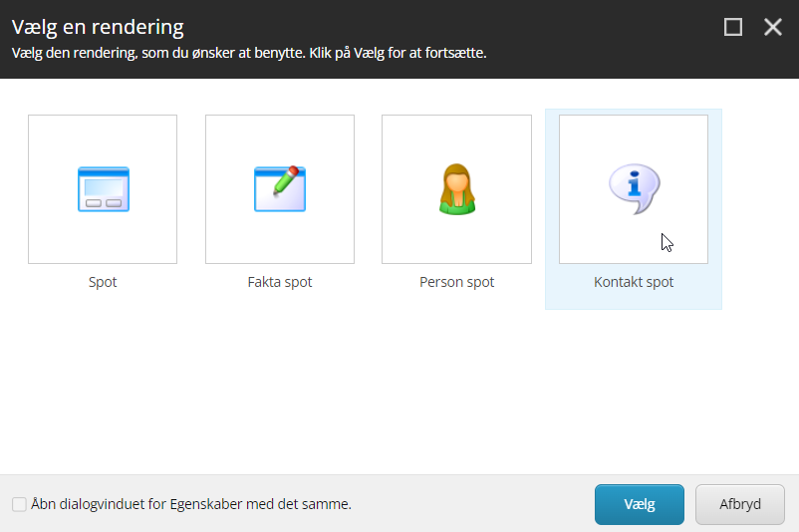The height and width of the screenshot is (532, 799).
Task: Select the Spot window layout icon
Action: tap(104, 189)
